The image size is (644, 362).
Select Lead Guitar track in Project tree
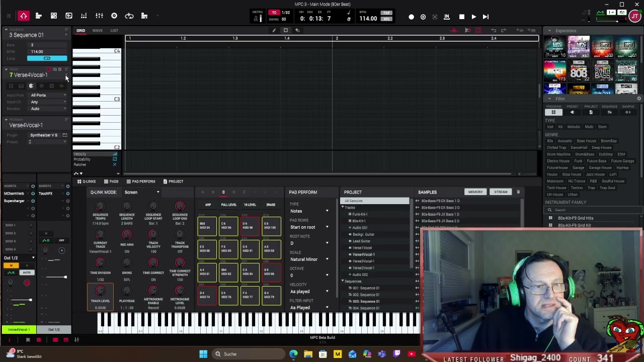(361, 241)
